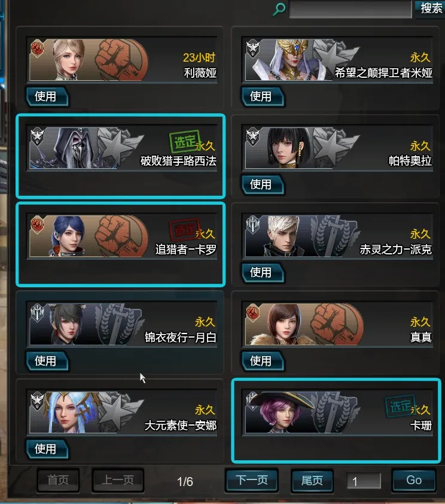The image size is (445, 504).
Task: Click the green 选定 stamp on 破败猎手路西法
Action: [x=185, y=141]
